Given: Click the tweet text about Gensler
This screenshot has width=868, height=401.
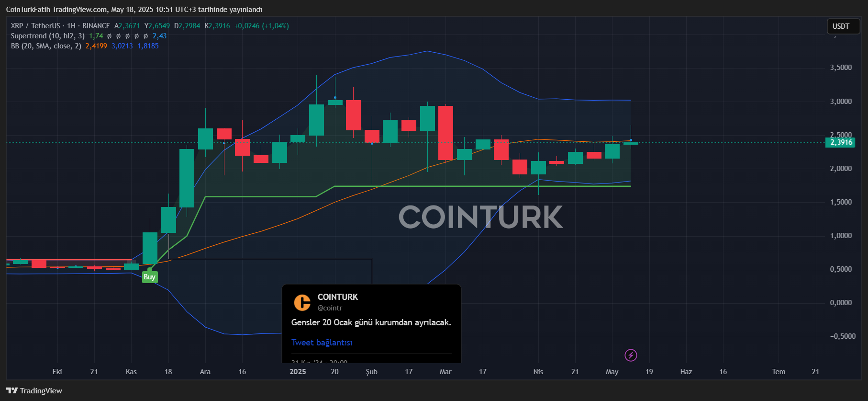Looking at the screenshot, I should (x=371, y=322).
